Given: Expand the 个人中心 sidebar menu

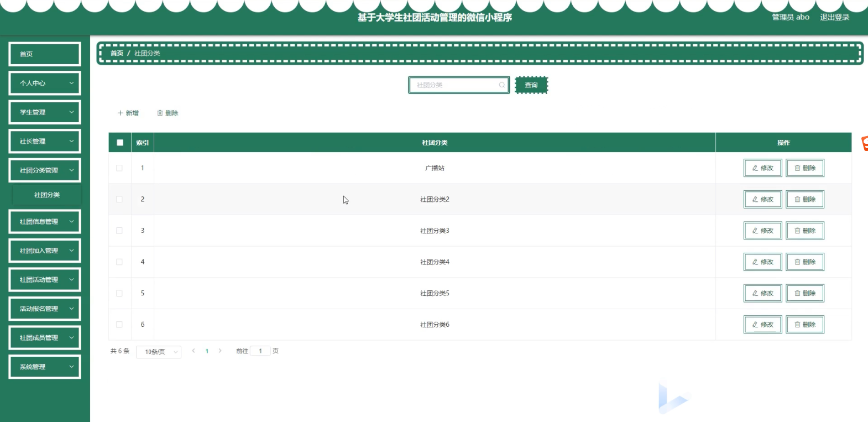Looking at the screenshot, I should click(x=45, y=83).
